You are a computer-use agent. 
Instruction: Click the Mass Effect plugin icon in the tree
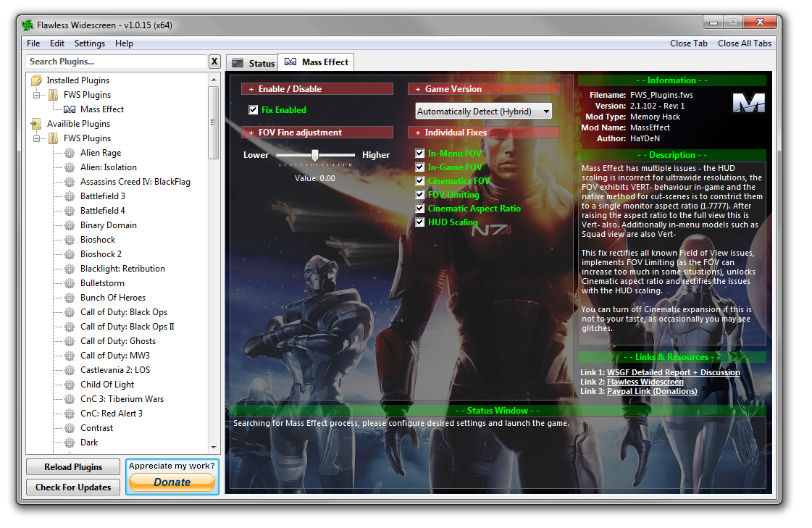point(70,109)
